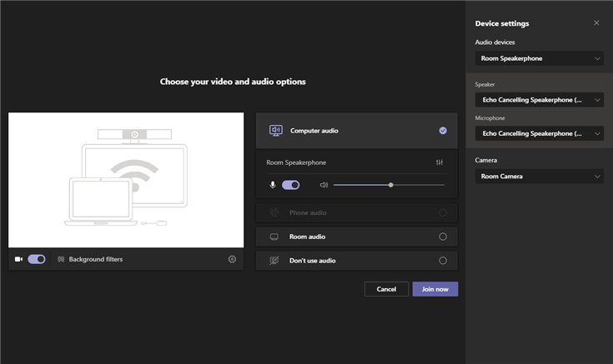Open the Microphone device dropdown

point(539,133)
